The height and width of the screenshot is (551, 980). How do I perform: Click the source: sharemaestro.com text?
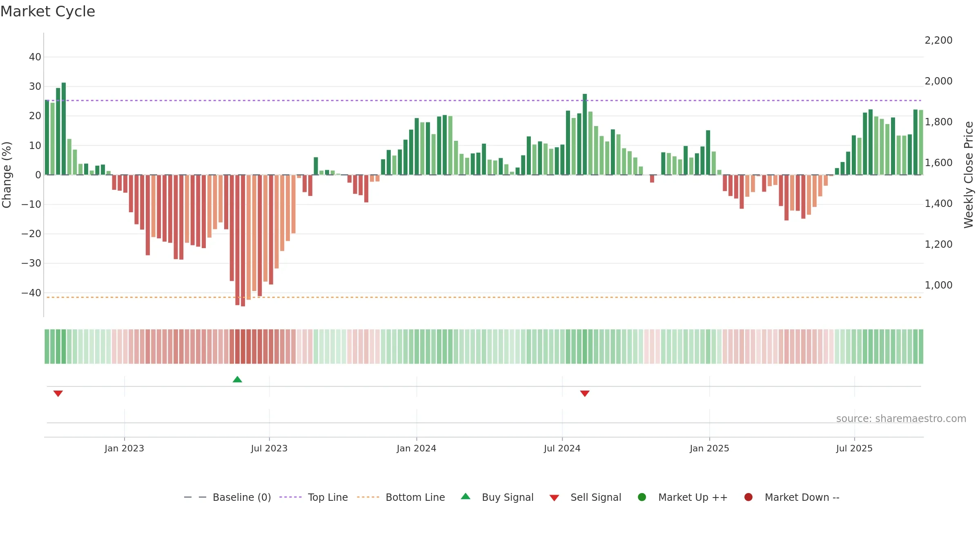[x=901, y=419]
